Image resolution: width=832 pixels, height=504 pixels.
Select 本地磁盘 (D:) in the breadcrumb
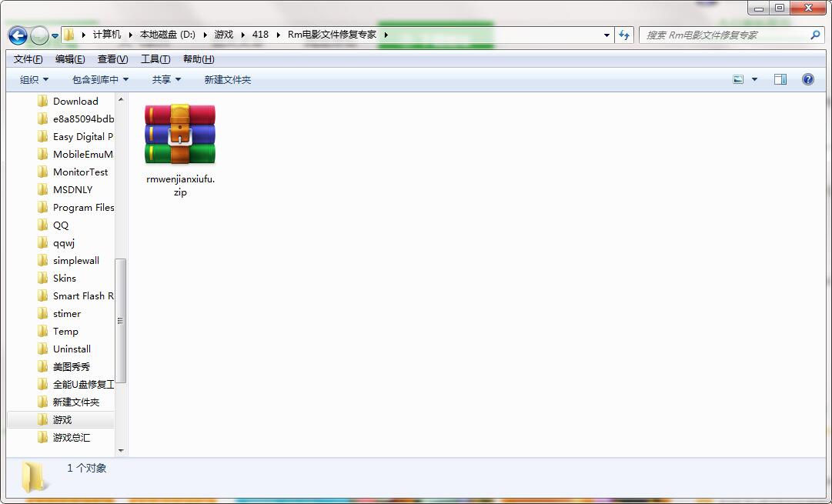tap(168, 35)
